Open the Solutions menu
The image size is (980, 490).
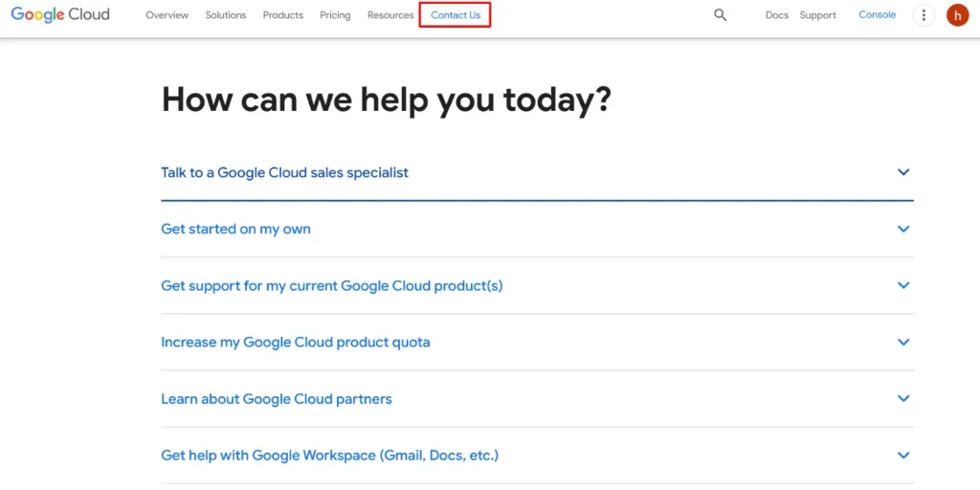click(x=226, y=15)
